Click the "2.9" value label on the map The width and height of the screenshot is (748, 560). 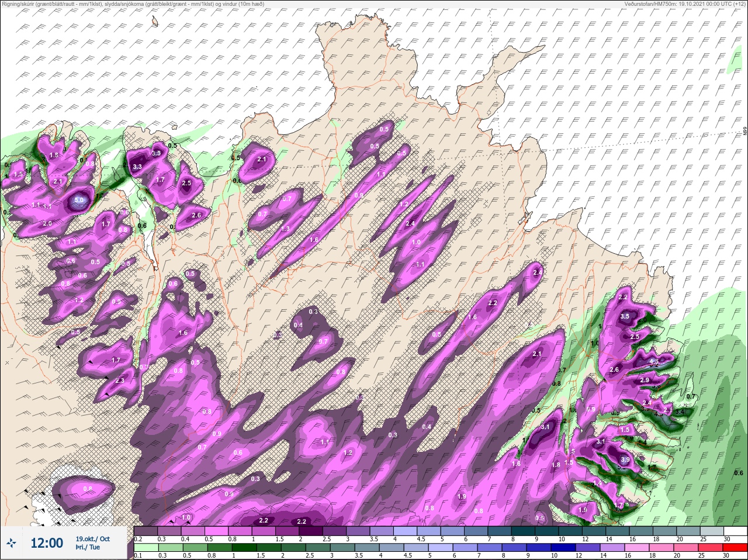645,380
